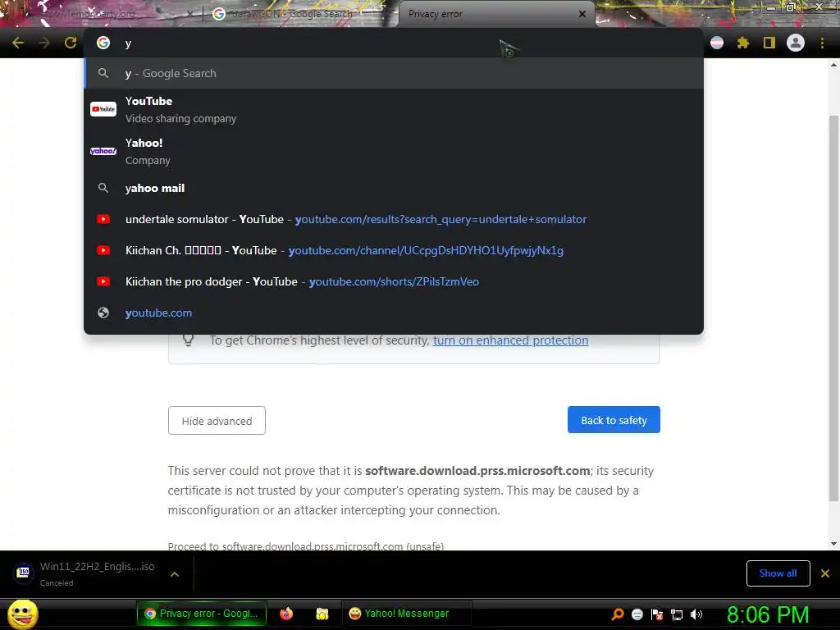Open the Privacy error Chrome taskbar item
840x630 pixels.
click(x=203, y=614)
